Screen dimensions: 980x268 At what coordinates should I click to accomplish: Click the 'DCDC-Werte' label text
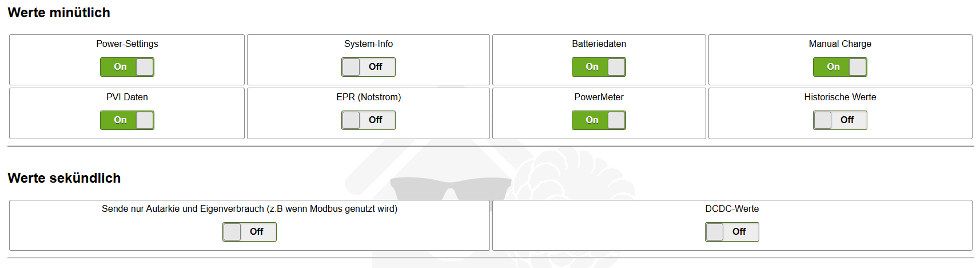(732, 209)
